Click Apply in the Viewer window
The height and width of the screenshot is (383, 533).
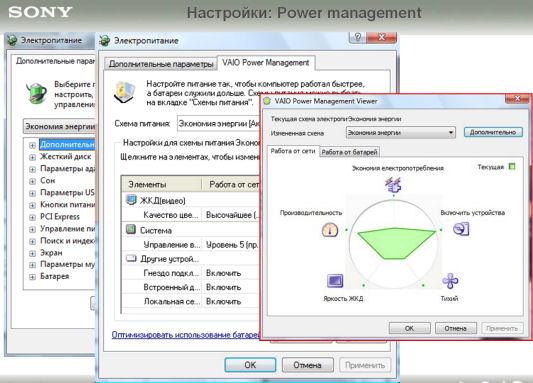(x=502, y=328)
